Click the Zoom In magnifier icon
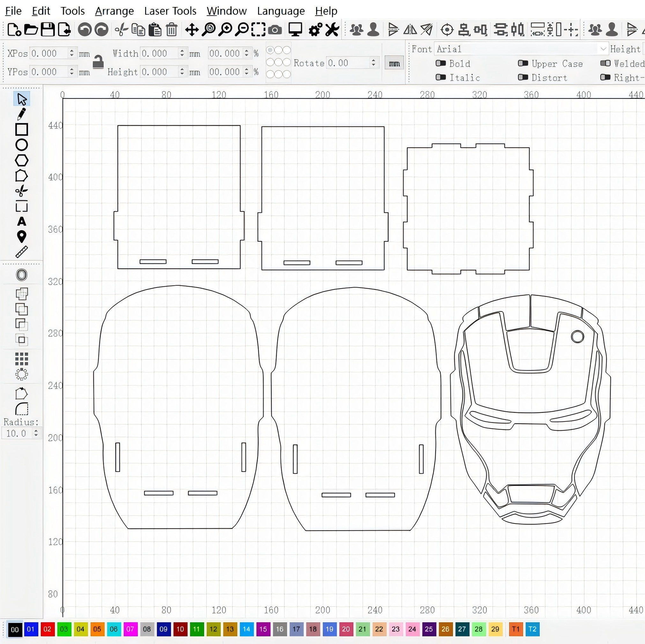 (225, 29)
